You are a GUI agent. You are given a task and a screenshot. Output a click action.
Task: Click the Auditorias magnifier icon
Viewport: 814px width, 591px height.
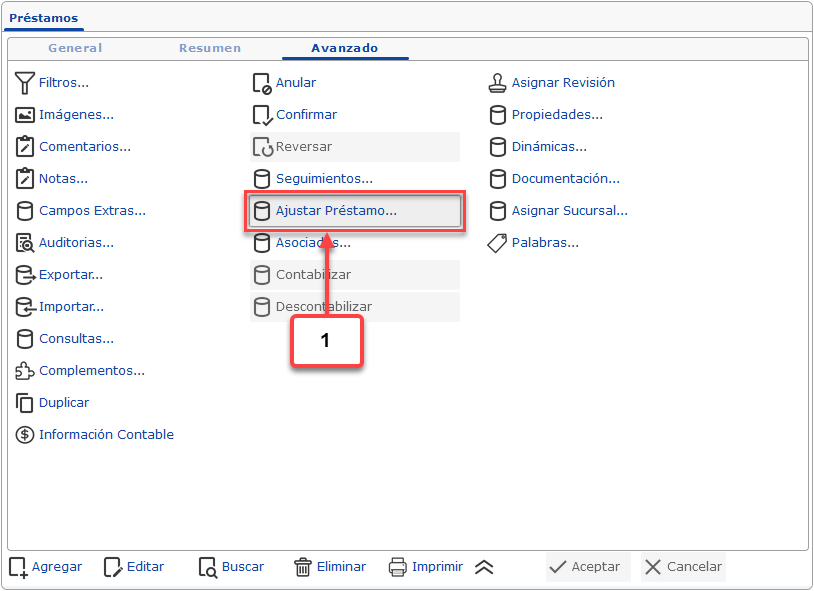point(25,243)
